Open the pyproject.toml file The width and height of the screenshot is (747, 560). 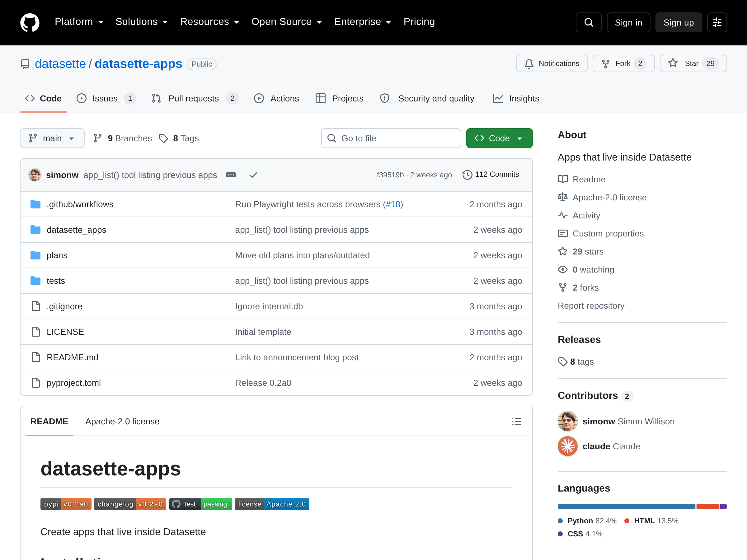pos(74,383)
